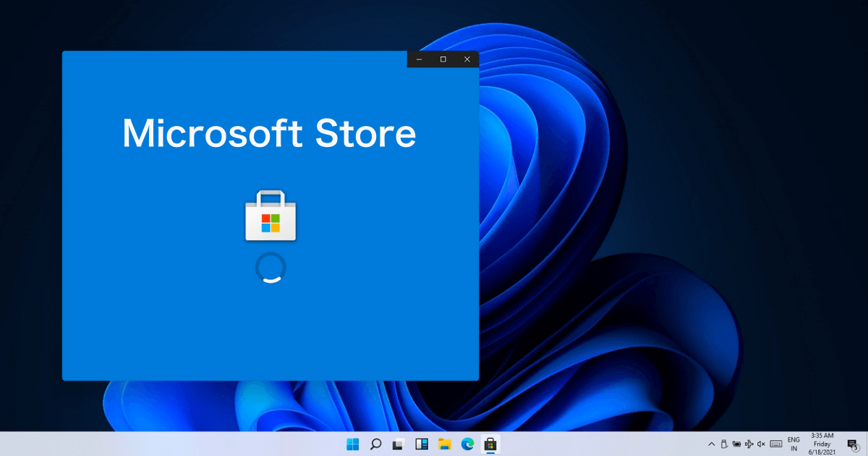868x456 pixels.
Task: Open Task View
Action: 397,444
